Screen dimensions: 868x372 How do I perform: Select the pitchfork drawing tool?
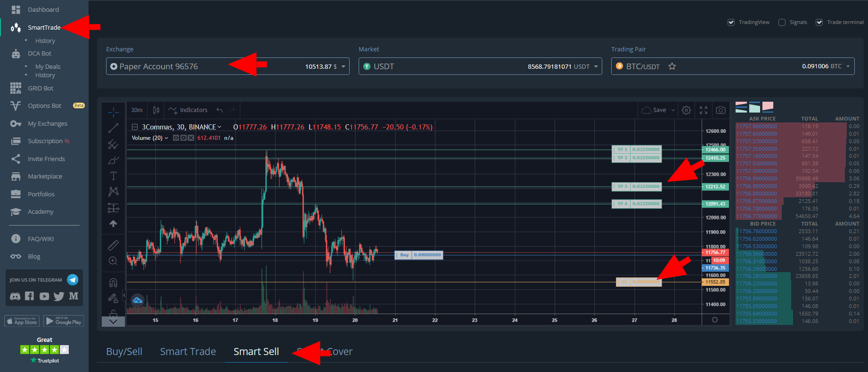point(114,144)
